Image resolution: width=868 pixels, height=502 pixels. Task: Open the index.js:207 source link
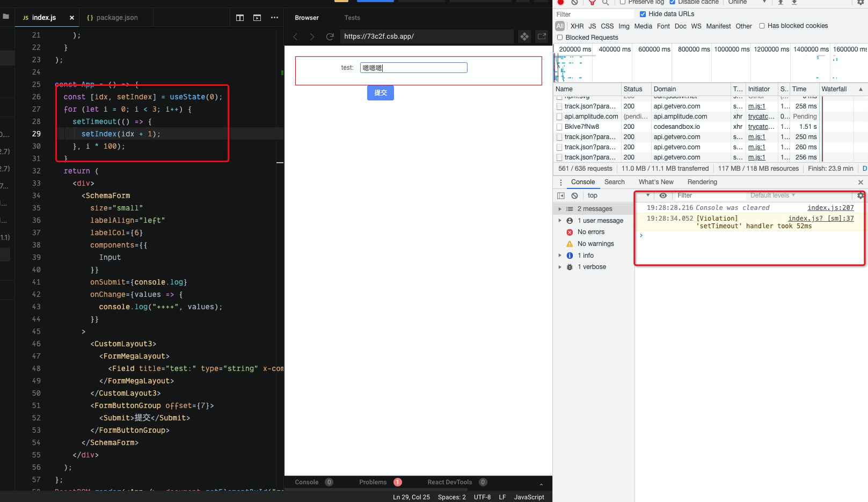coord(830,208)
